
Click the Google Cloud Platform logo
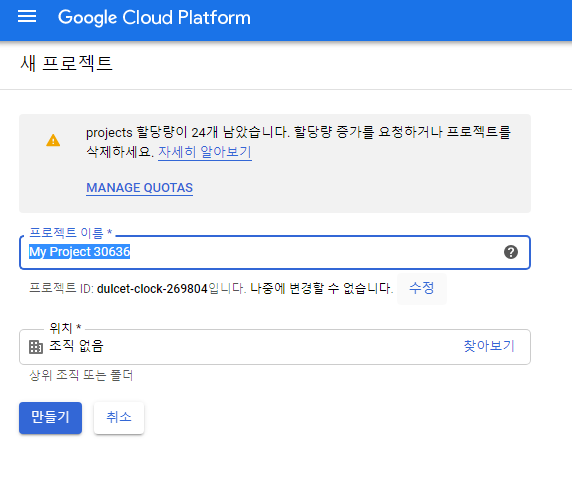154,18
